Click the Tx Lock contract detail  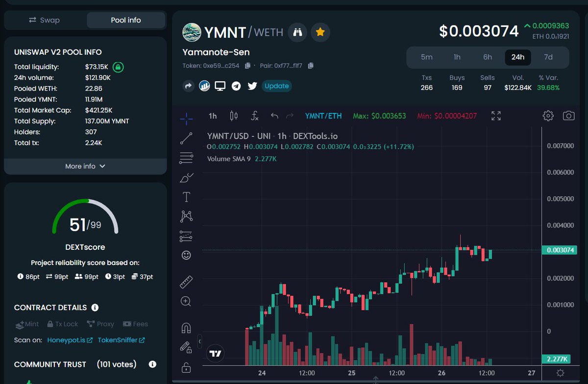pos(62,324)
